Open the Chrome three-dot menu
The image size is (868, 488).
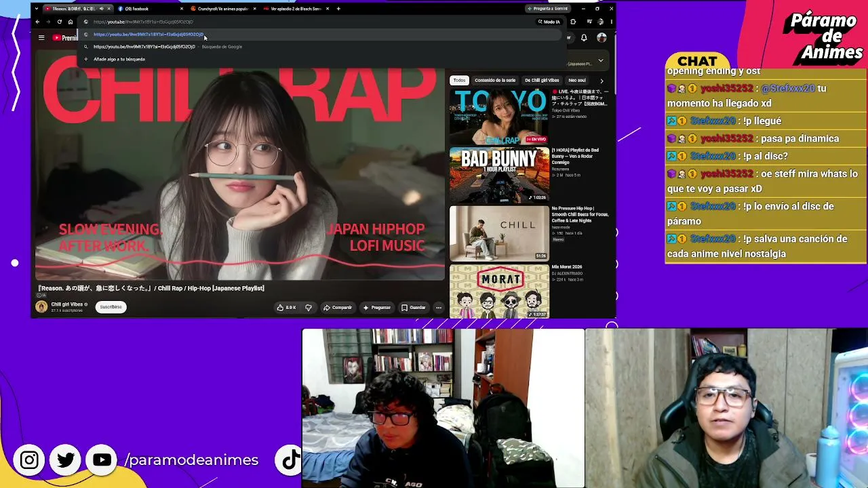[611, 22]
